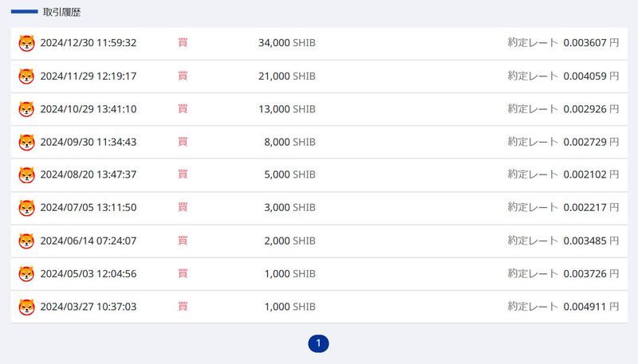
Task: Click the 買 label on 2024/08/20 row
Action: (183, 174)
